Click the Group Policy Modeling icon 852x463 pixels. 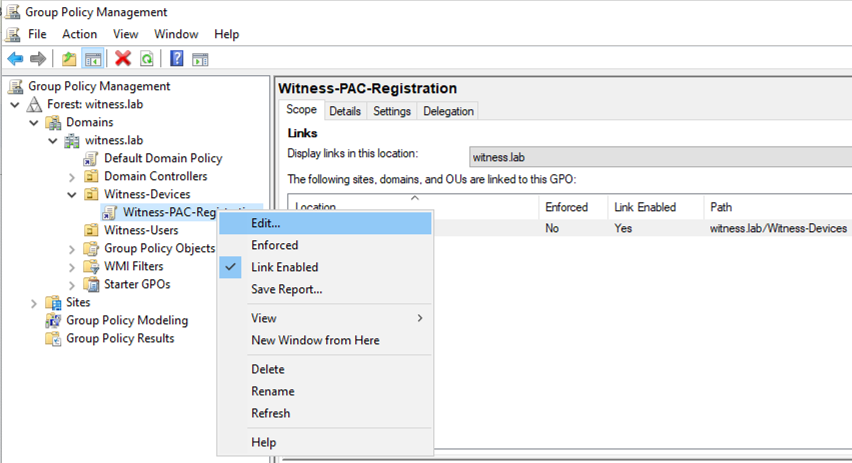[53, 321]
